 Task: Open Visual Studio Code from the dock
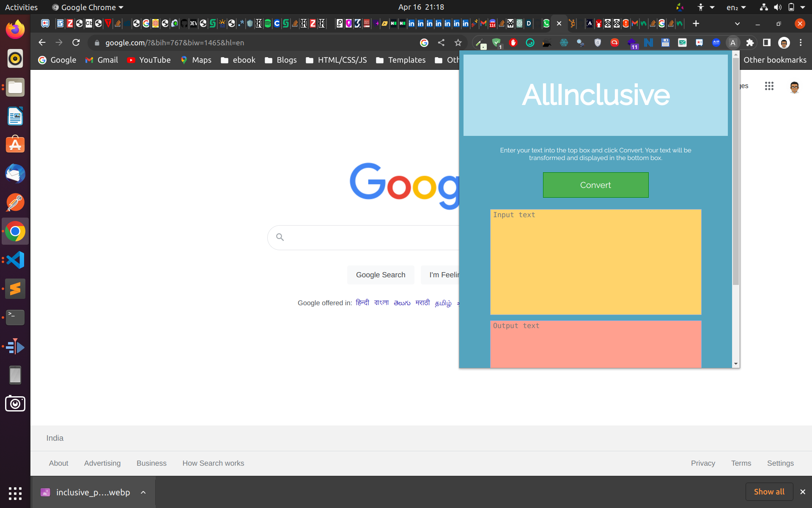coord(15,260)
